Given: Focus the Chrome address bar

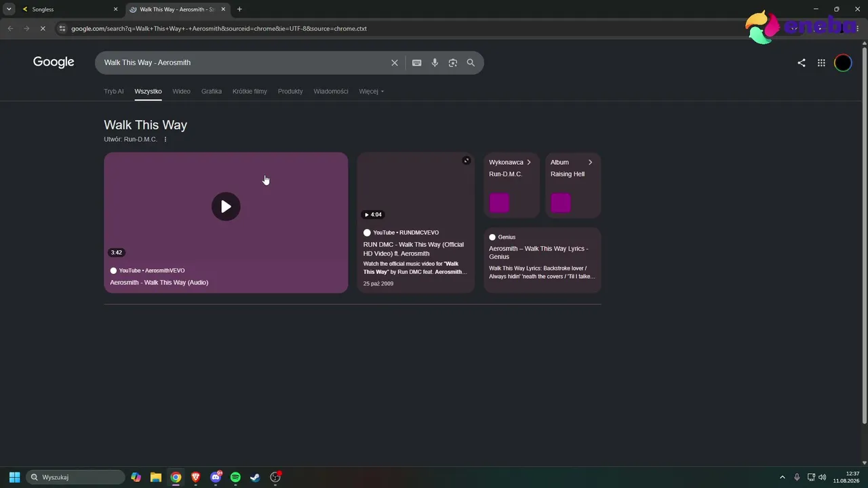Looking at the screenshot, I should (x=393, y=28).
